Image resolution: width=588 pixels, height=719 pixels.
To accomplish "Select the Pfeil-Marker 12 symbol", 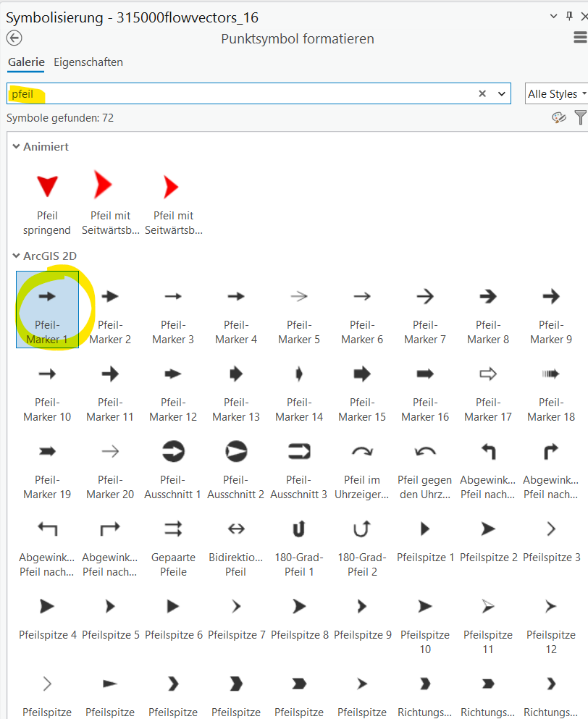I will 173,387.
